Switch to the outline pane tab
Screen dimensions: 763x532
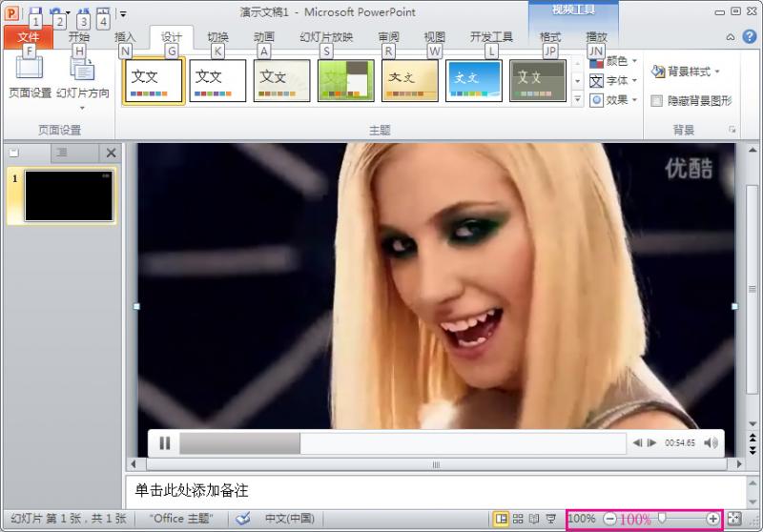62,153
